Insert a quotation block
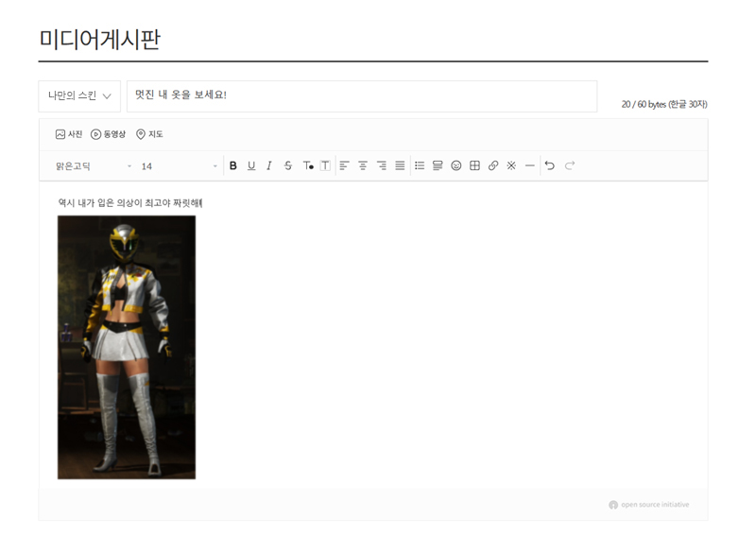This screenshot has height=536, width=756. 438,165
